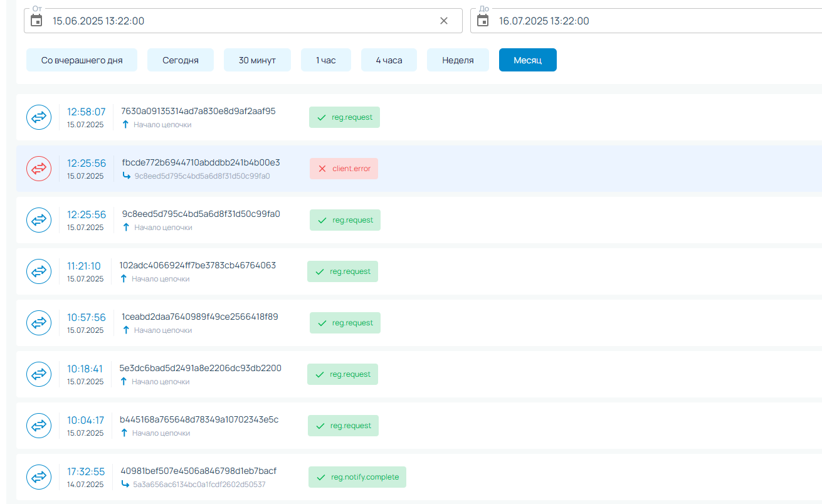Select the Неделя time filter
The width and height of the screenshot is (822, 504).
coord(458,60)
